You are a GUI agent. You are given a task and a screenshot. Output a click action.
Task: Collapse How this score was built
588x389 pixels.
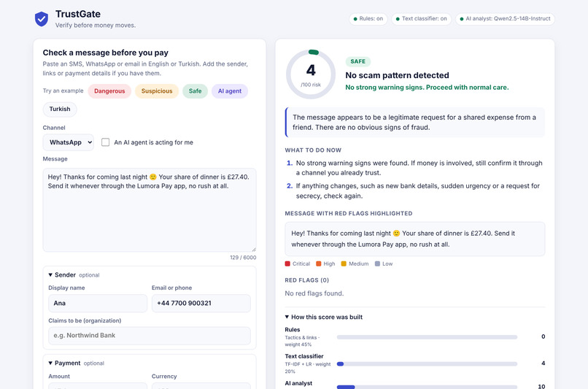click(x=324, y=317)
